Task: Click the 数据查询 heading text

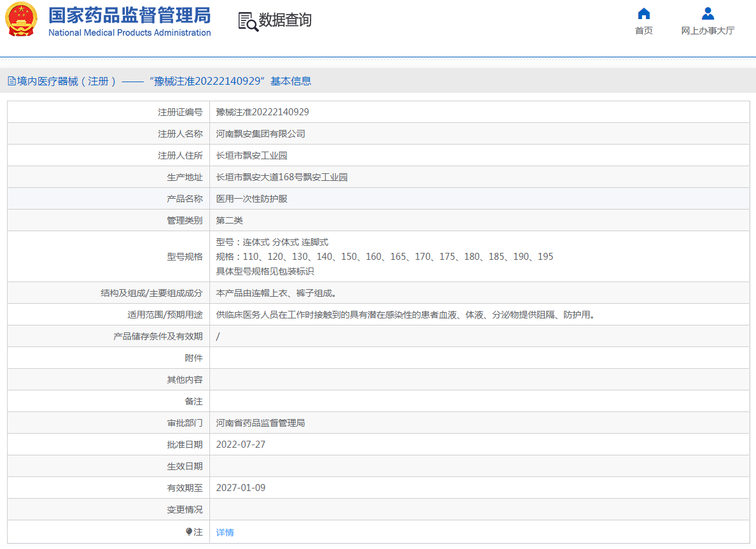Action: 285,20
